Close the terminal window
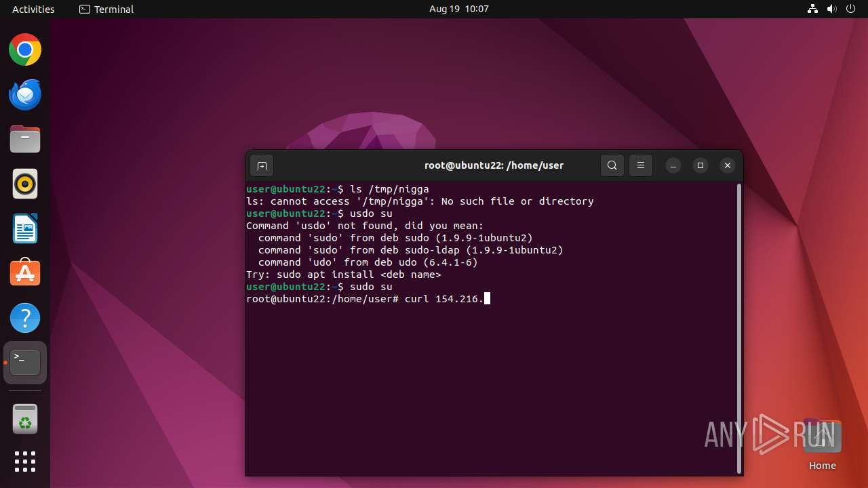Screen dimensions: 868x488 point(728,165)
